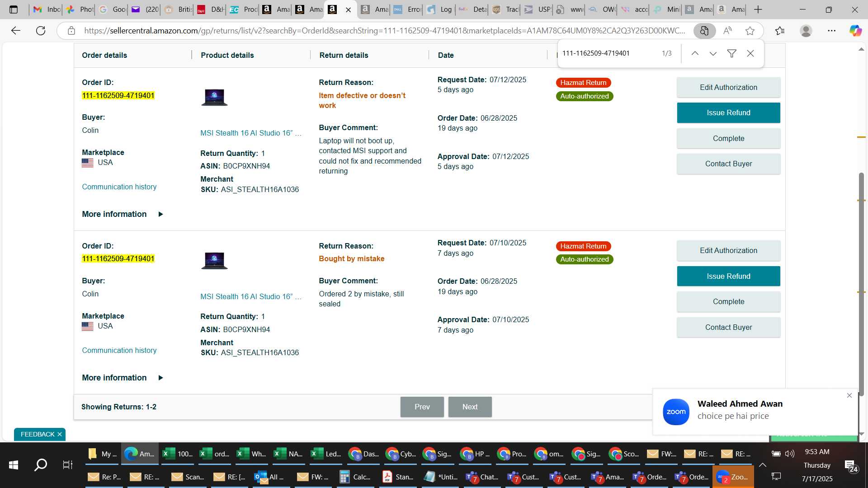Close the active Amazon browser tab
868x488 pixels.
[348, 9]
